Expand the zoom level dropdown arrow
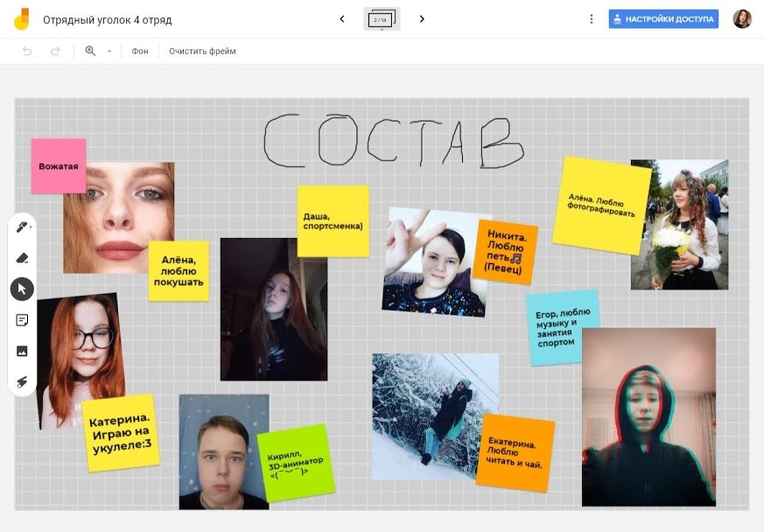 109,51
